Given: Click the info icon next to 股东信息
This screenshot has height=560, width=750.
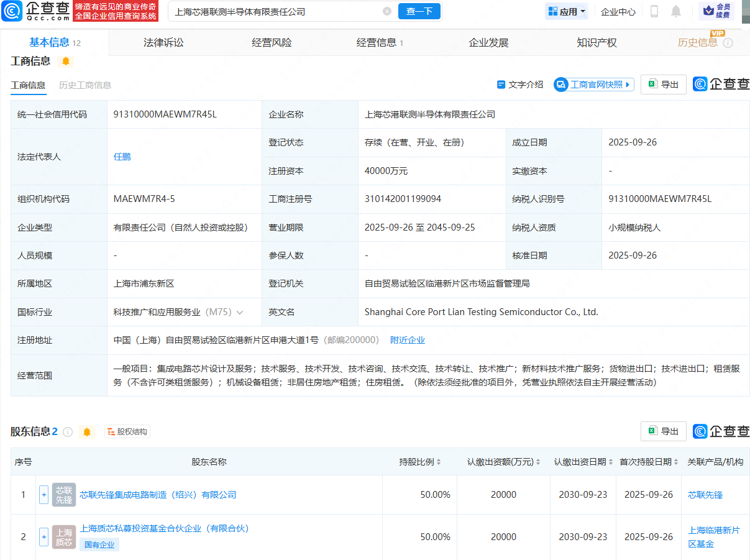Looking at the screenshot, I should [68, 431].
